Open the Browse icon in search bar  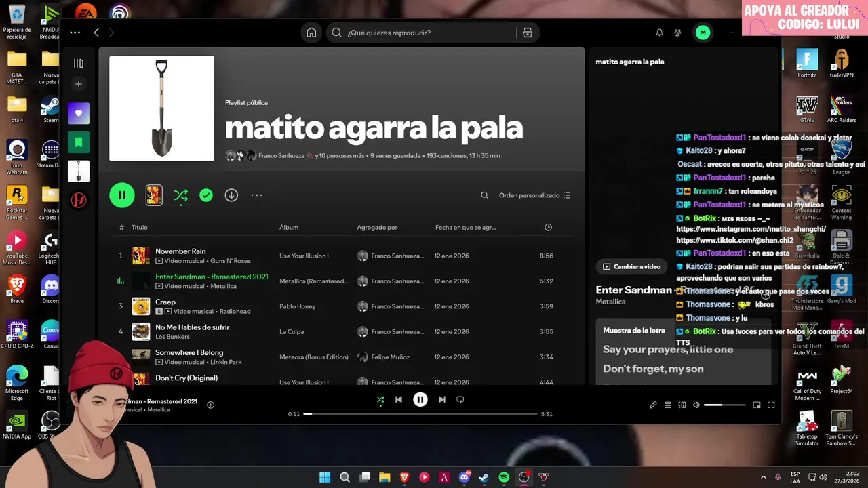tap(528, 33)
